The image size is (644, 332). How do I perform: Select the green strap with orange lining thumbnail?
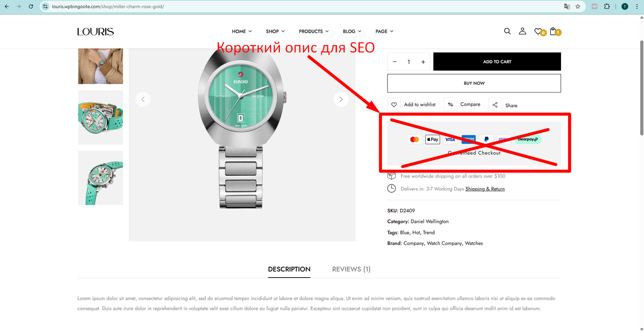[101, 117]
